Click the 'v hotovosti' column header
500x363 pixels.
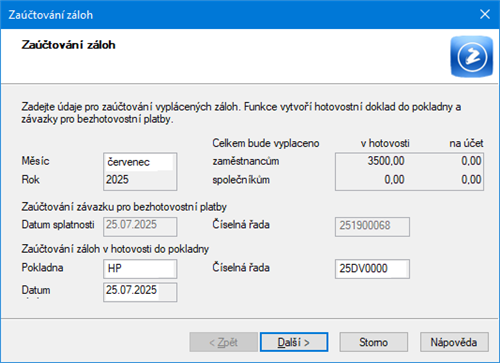click(385, 143)
